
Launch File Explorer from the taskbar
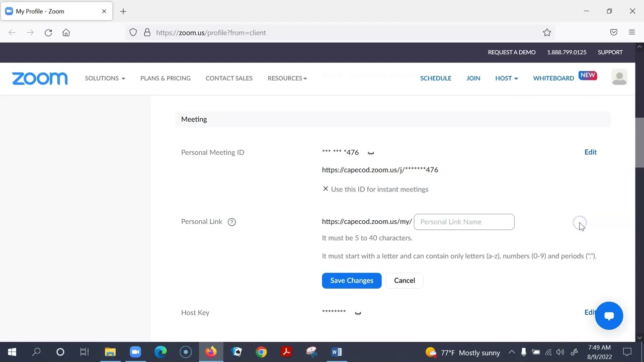pos(110,352)
